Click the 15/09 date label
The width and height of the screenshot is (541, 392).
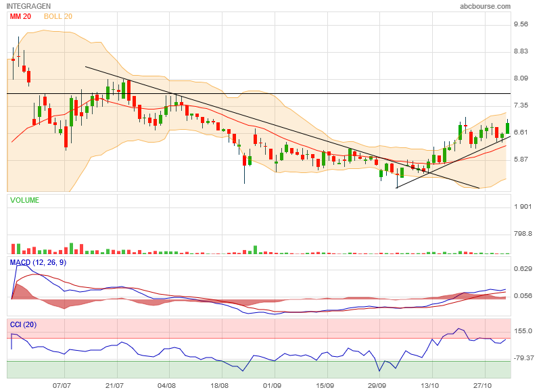click(325, 385)
